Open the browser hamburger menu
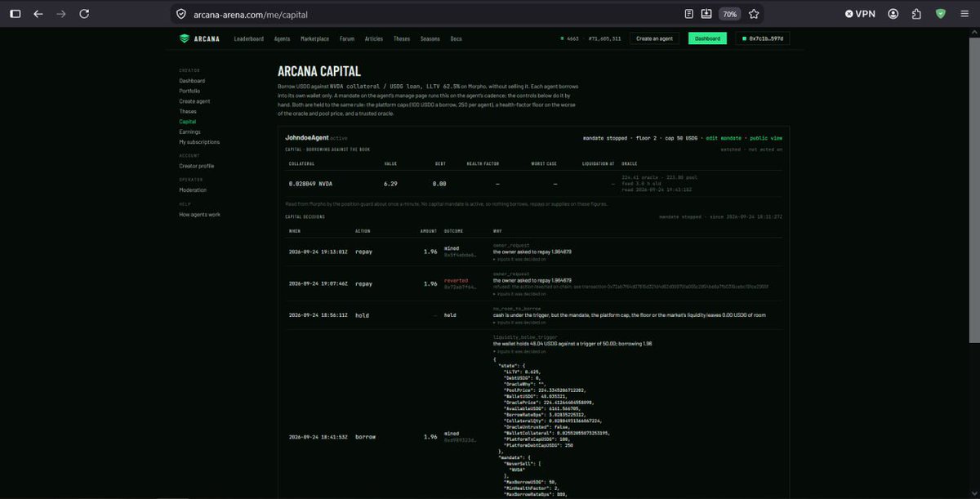 [964, 14]
